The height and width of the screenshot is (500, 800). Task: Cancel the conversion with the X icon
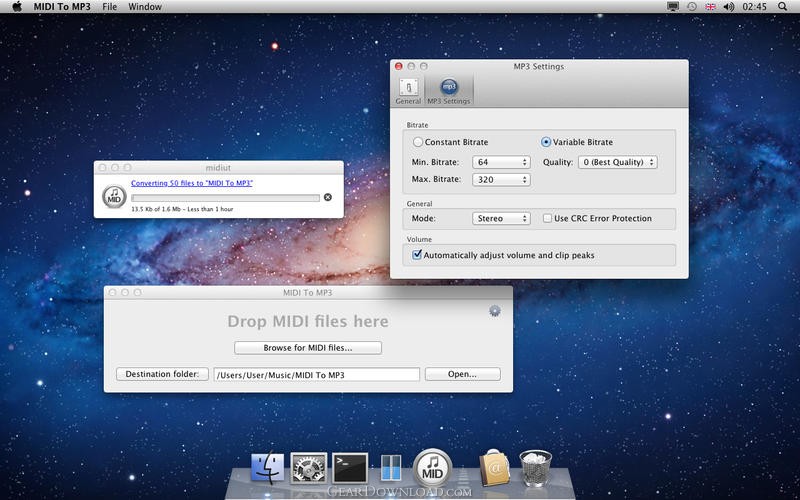[x=327, y=197]
